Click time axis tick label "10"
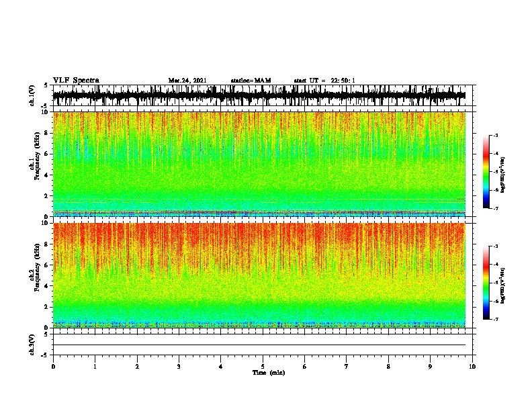The height and width of the screenshot is (411, 532). (x=472, y=367)
